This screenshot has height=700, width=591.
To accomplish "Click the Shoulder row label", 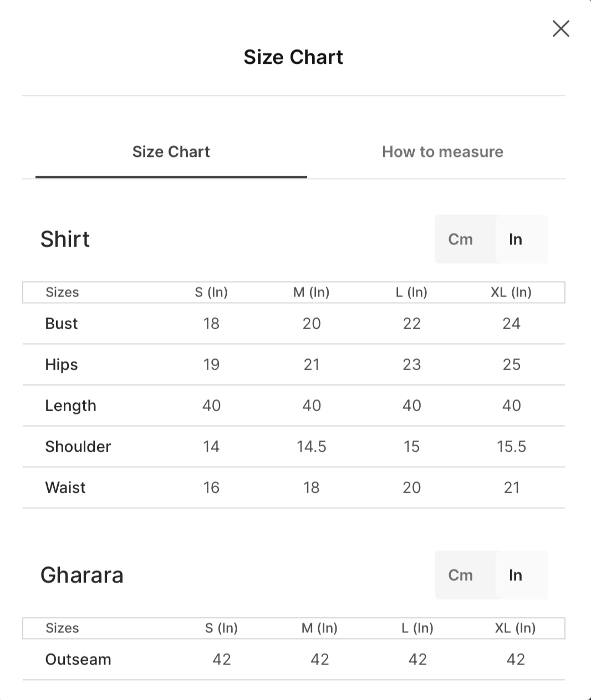I will click(x=78, y=447).
